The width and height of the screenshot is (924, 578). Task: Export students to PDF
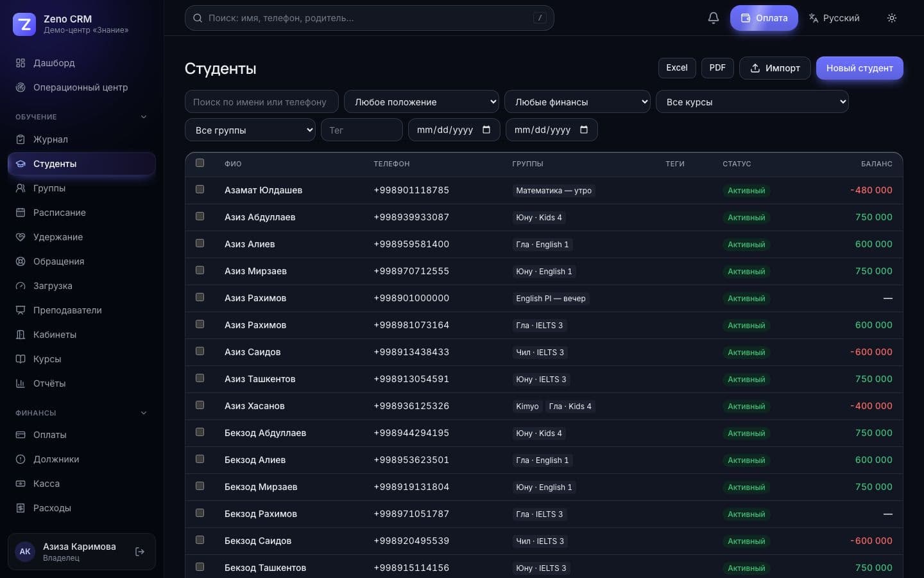click(x=717, y=67)
